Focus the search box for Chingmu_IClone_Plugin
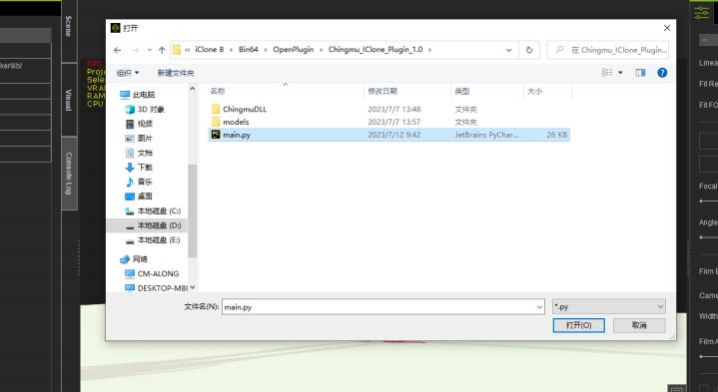This screenshot has height=392, width=718. (608, 50)
